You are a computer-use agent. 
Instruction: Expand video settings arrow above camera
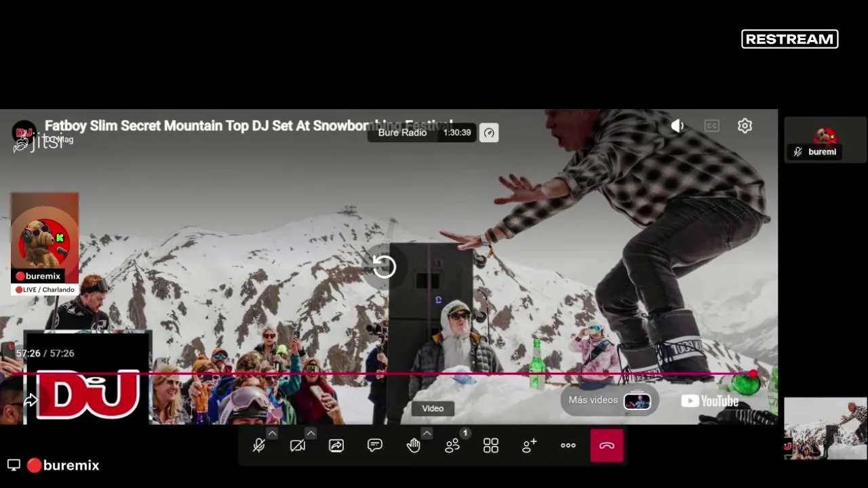pyautogui.click(x=311, y=433)
